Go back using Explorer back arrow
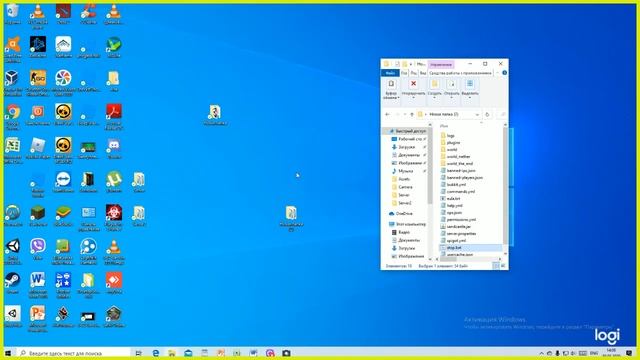The height and width of the screenshot is (360, 640). pos(387,115)
